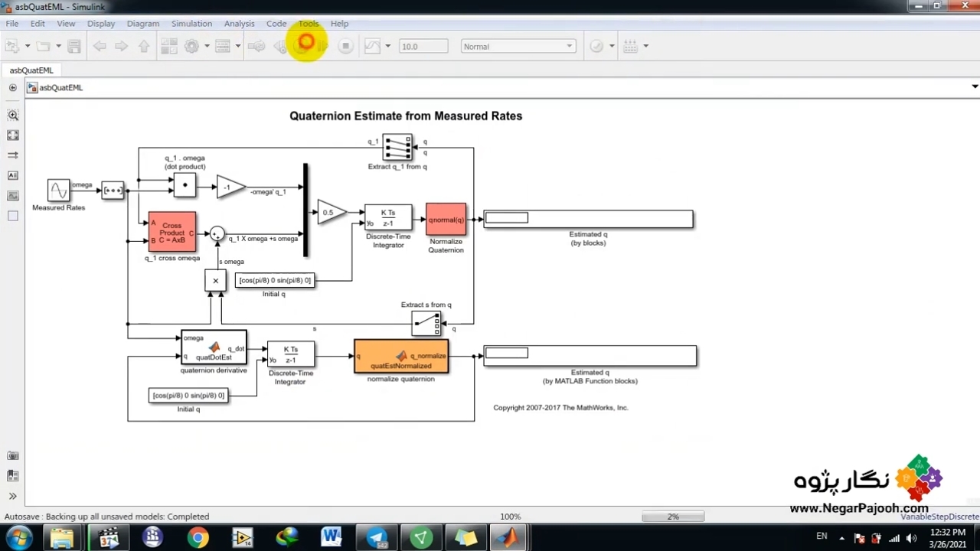Screen dimensions: 980x551
Task: Select the asbQuatEML model tab
Action: point(31,70)
